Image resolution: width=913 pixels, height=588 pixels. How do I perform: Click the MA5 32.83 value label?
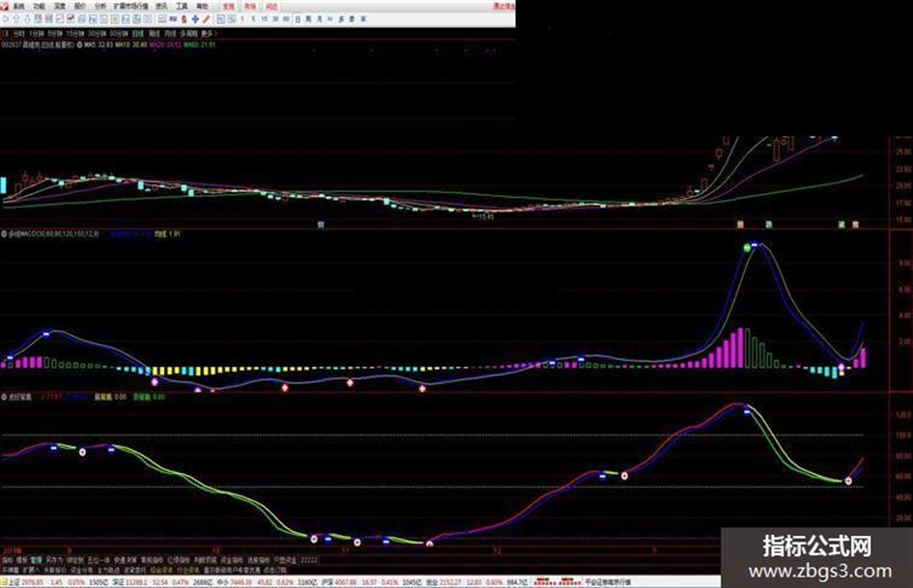[98, 44]
